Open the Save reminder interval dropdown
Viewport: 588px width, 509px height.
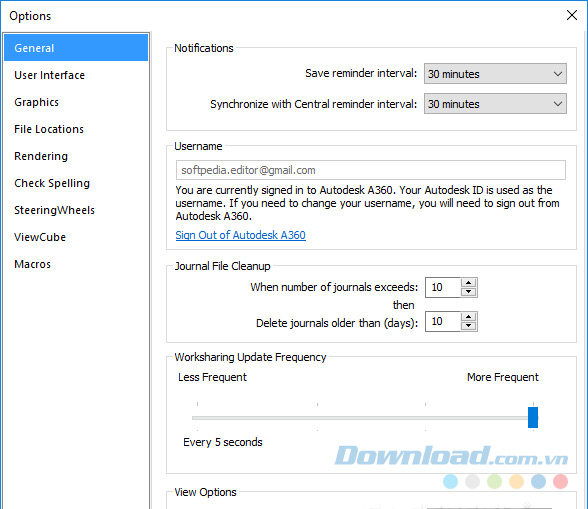[495, 74]
